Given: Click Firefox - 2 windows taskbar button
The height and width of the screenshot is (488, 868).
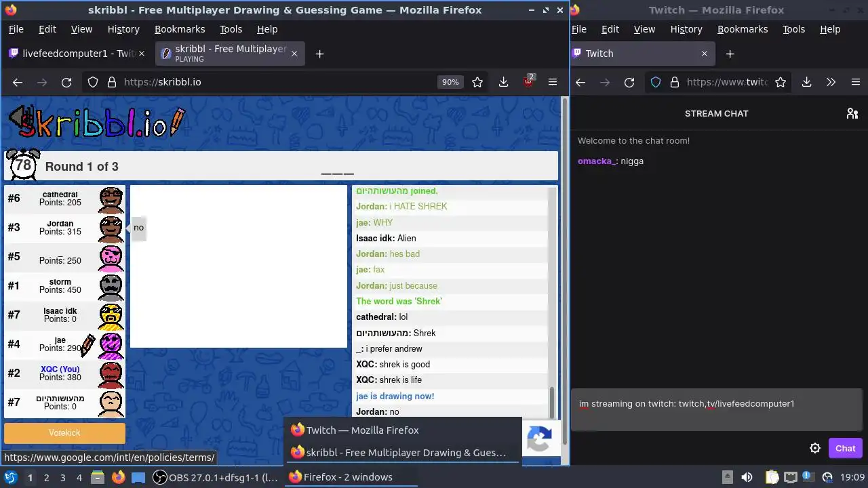Looking at the screenshot, I should (x=351, y=477).
